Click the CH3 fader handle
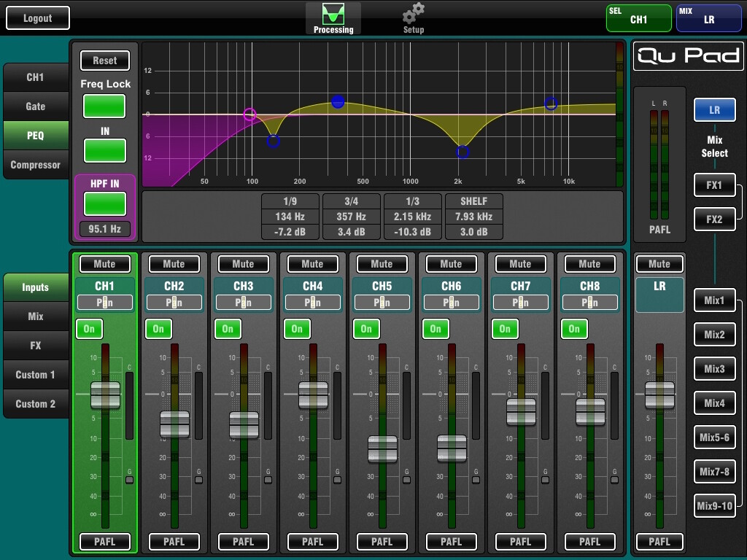 (x=244, y=424)
